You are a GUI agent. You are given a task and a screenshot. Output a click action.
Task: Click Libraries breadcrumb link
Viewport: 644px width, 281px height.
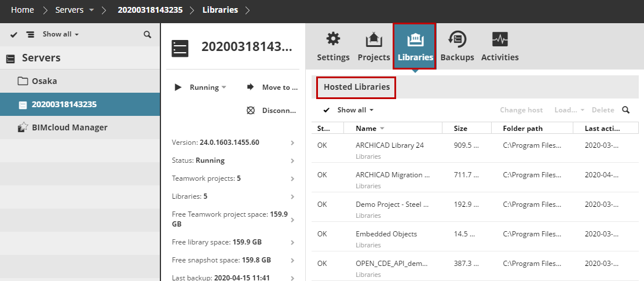(220, 10)
